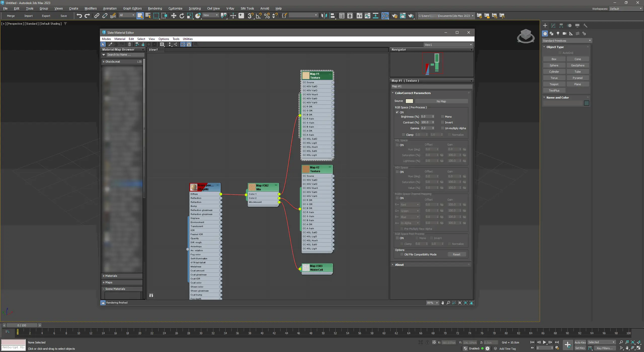Screen dimensions: 644x352
Task: Check the Invert option in RGB Space
Action: (x=442, y=122)
